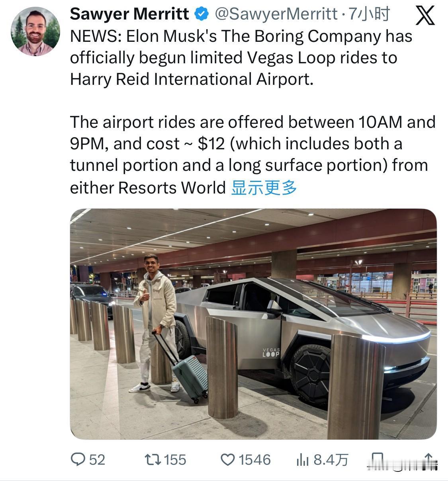Click the 7小时 timestamp
The width and height of the screenshot is (448, 481).
(369, 14)
